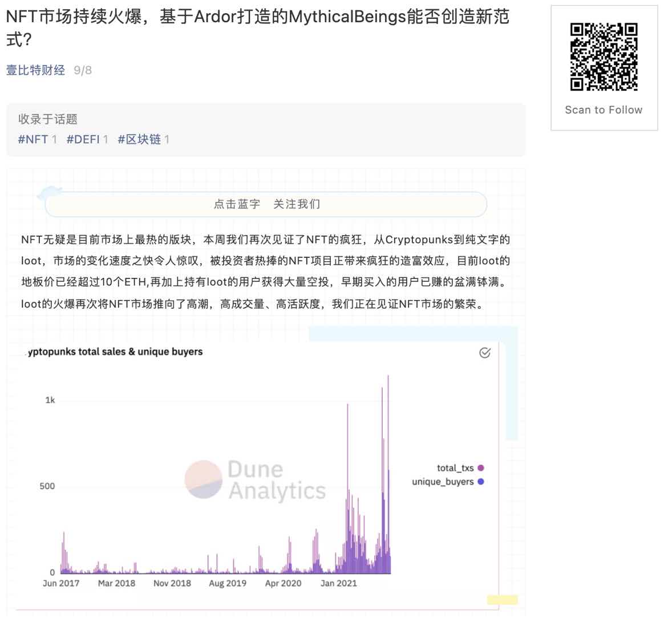Click the chart title 'total sales & unique buyers'

pyautogui.click(x=115, y=352)
